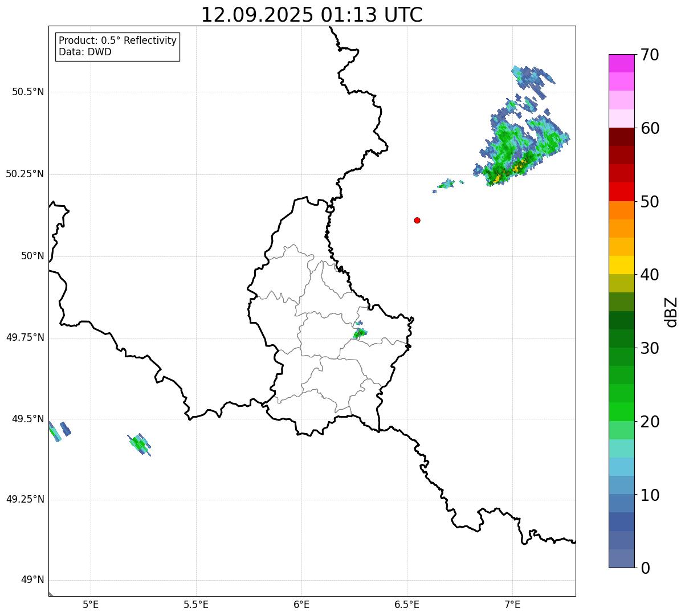Image resolution: width=685 pixels, height=616 pixels.
Task: Click the 50.25°N latitude label
Action: tap(25, 174)
